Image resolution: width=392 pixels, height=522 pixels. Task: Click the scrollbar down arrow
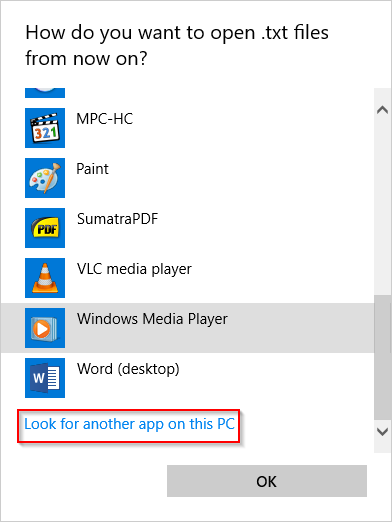[x=382, y=432]
